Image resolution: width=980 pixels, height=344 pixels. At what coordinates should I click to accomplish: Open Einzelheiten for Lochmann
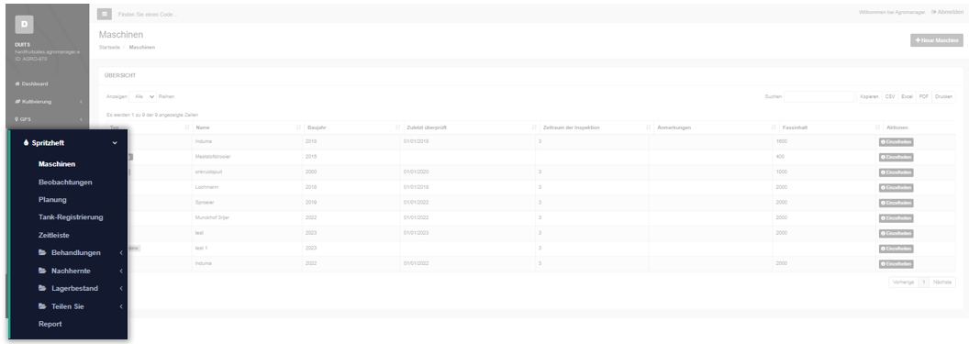(896, 188)
